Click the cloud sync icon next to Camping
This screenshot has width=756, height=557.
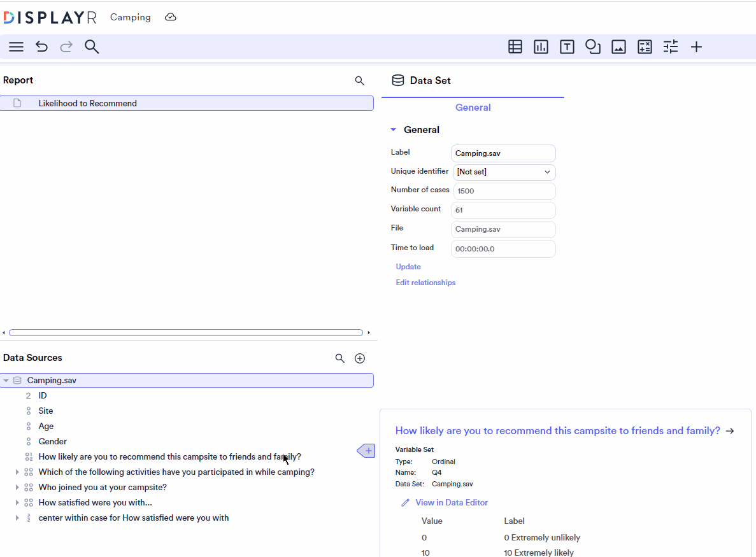170,17
